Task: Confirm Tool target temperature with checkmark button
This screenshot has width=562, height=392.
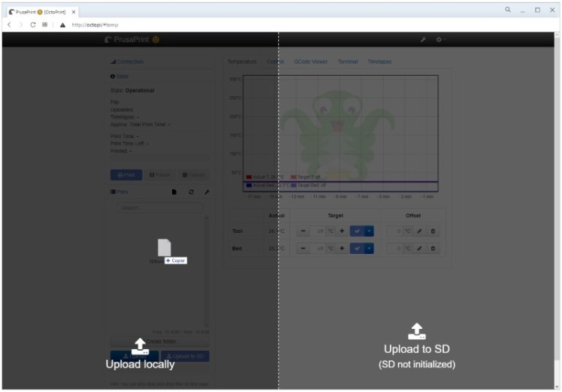Action: click(x=357, y=231)
